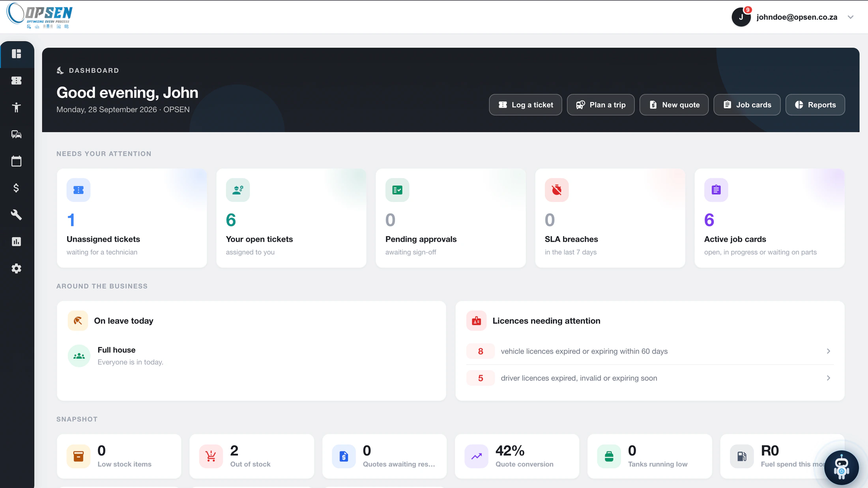Click the Fuel spend pump icon
Screen dimensions: 868x488
point(742,456)
